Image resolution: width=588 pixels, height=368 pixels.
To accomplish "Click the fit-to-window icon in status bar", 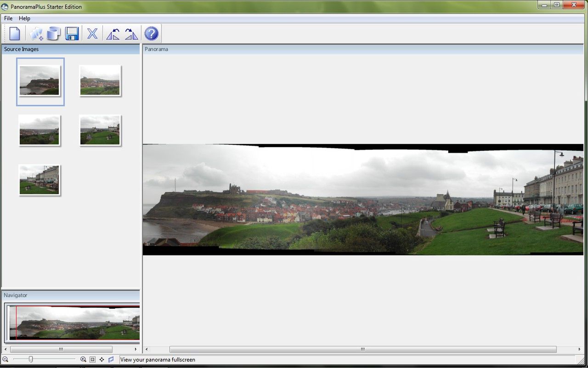I will pos(92,359).
